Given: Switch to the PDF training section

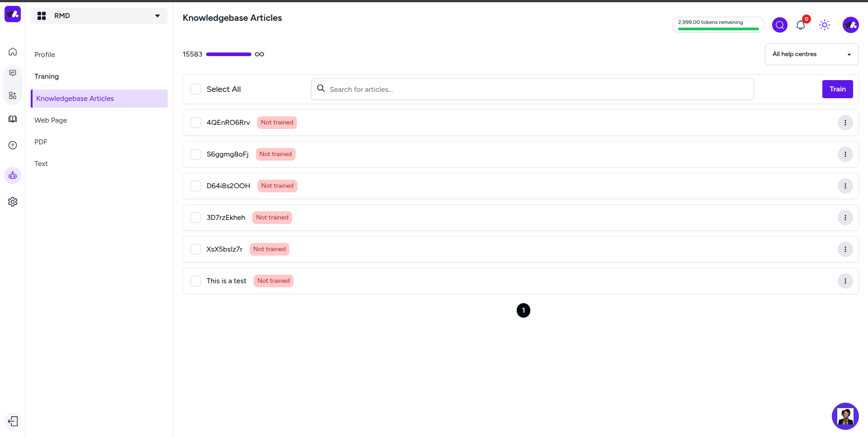Looking at the screenshot, I should pyautogui.click(x=41, y=142).
